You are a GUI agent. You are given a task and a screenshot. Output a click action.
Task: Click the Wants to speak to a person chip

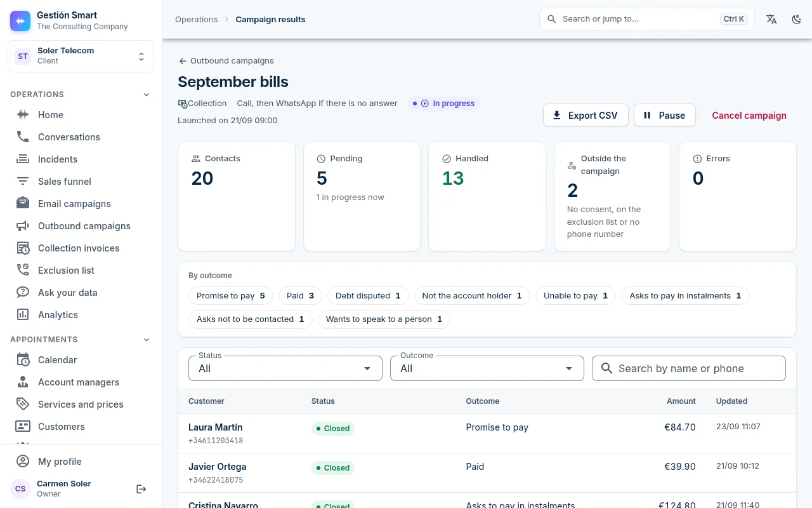tap(384, 319)
